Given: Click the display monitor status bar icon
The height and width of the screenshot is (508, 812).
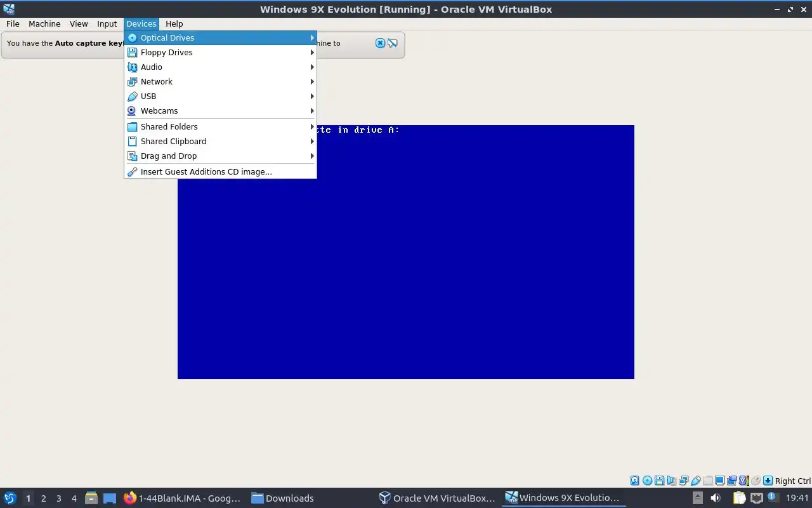Looking at the screenshot, I should coord(719,481).
